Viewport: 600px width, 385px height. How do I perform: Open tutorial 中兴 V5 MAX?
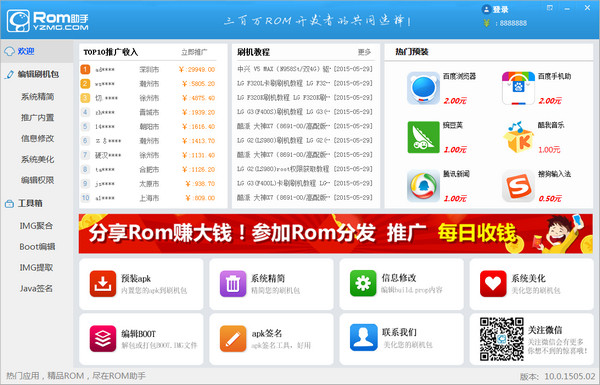pos(305,69)
